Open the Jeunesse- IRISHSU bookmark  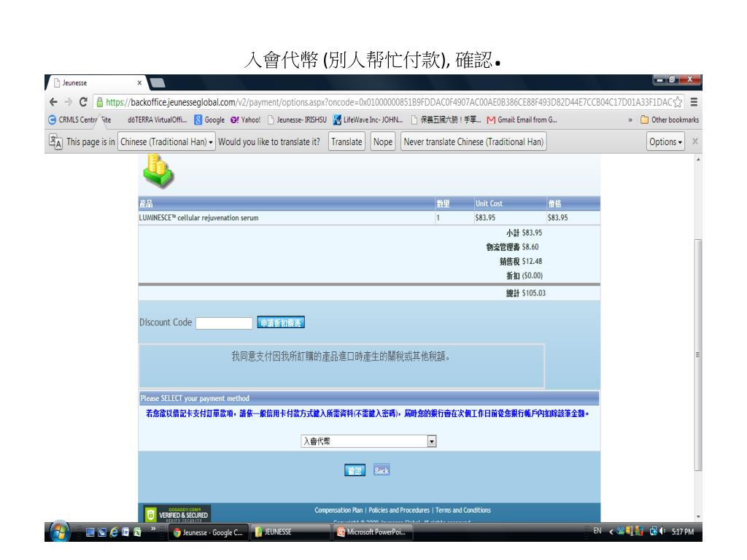(x=297, y=120)
